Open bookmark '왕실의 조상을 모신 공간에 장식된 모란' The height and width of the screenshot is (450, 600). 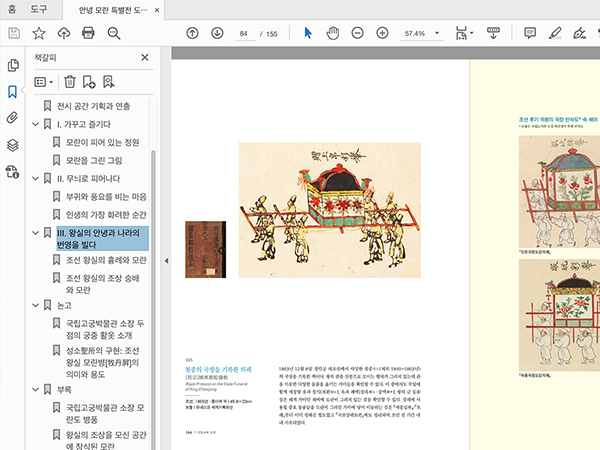[x=106, y=440]
